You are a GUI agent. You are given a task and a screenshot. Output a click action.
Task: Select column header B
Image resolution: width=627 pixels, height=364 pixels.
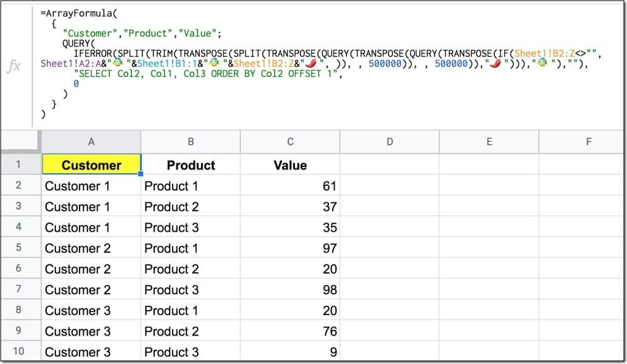(x=190, y=142)
